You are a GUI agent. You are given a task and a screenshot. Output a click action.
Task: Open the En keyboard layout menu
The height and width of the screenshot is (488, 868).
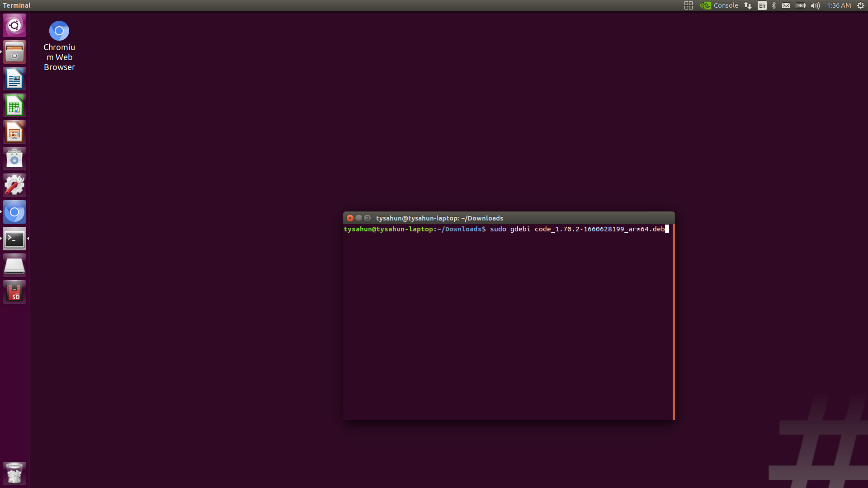(x=762, y=5)
